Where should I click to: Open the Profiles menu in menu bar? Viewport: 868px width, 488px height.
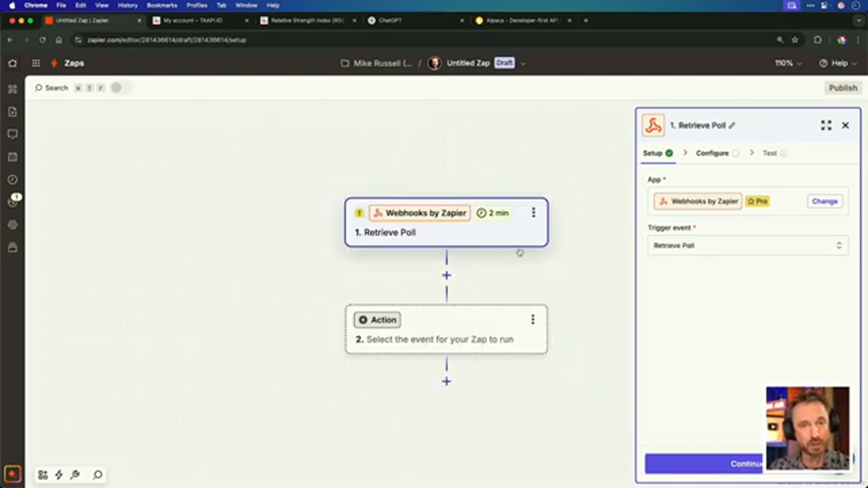197,5
